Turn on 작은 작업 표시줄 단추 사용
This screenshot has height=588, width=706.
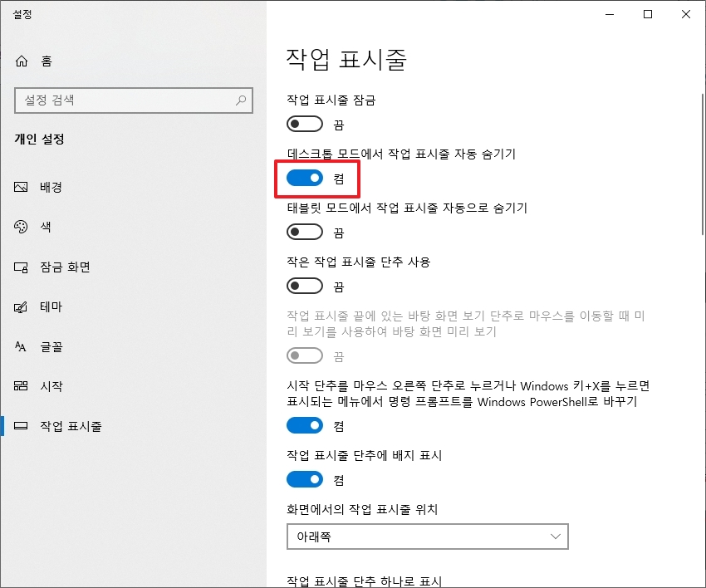305,285
